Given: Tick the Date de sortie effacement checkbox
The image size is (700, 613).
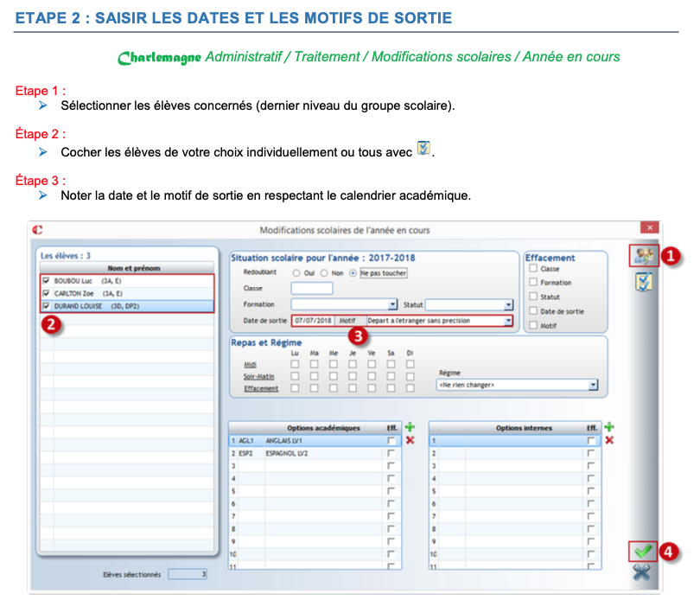Looking at the screenshot, I should pyautogui.click(x=533, y=310).
